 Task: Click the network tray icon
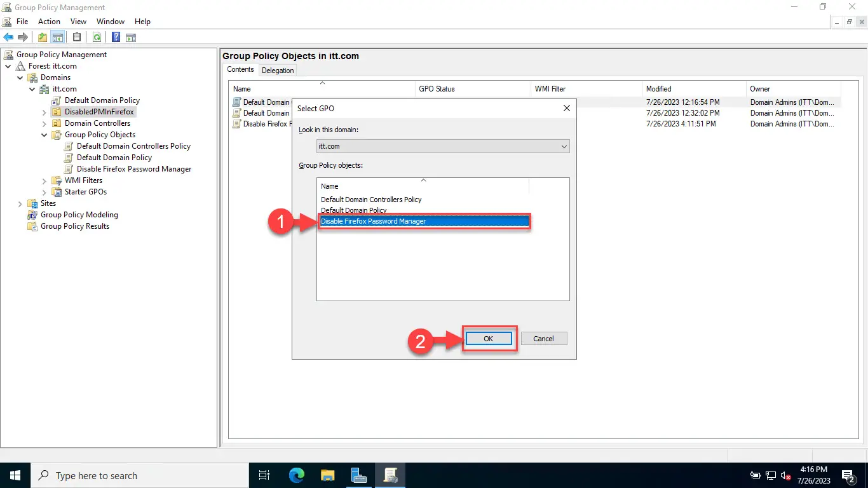pyautogui.click(x=771, y=475)
